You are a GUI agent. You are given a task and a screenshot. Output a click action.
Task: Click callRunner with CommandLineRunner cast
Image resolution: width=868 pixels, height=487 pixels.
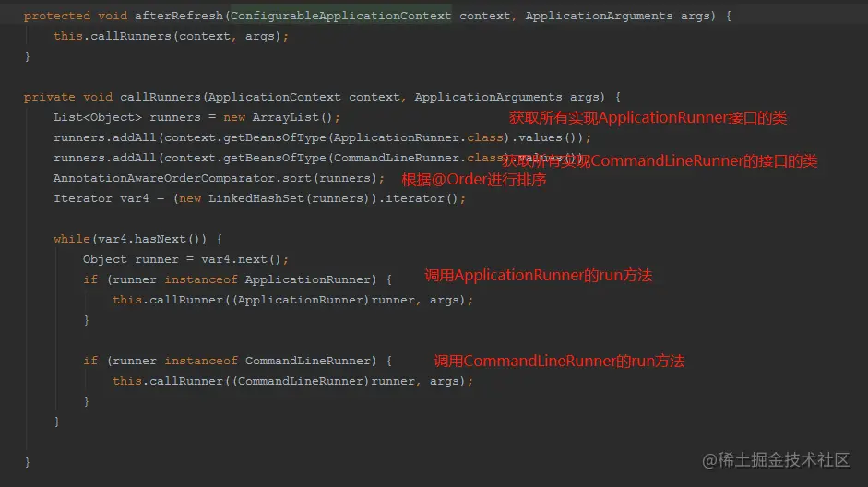[292, 381]
